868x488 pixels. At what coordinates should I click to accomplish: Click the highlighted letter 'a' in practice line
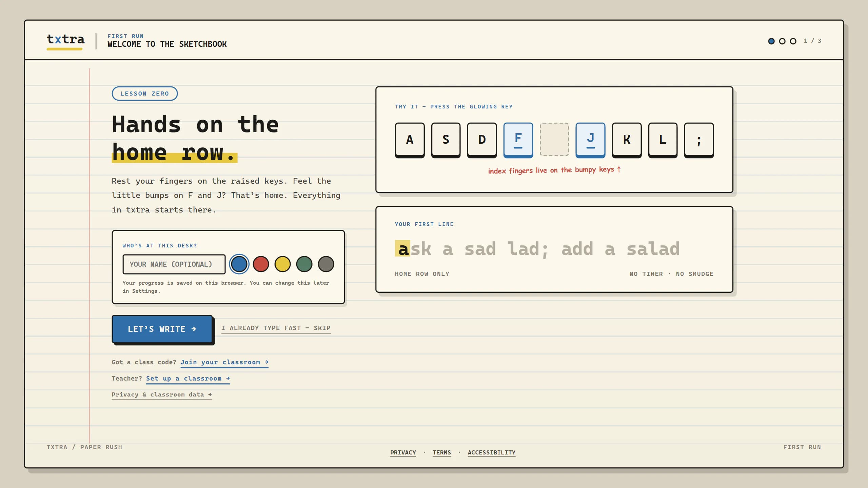402,249
